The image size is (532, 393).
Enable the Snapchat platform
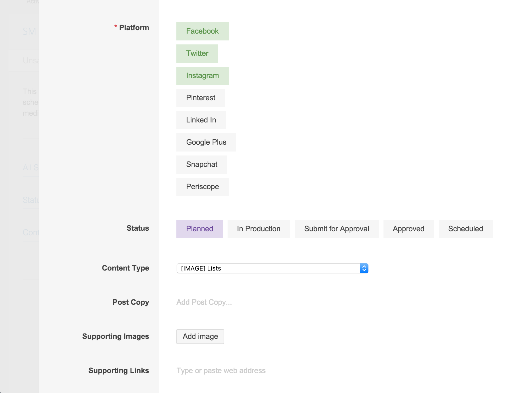click(201, 165)
